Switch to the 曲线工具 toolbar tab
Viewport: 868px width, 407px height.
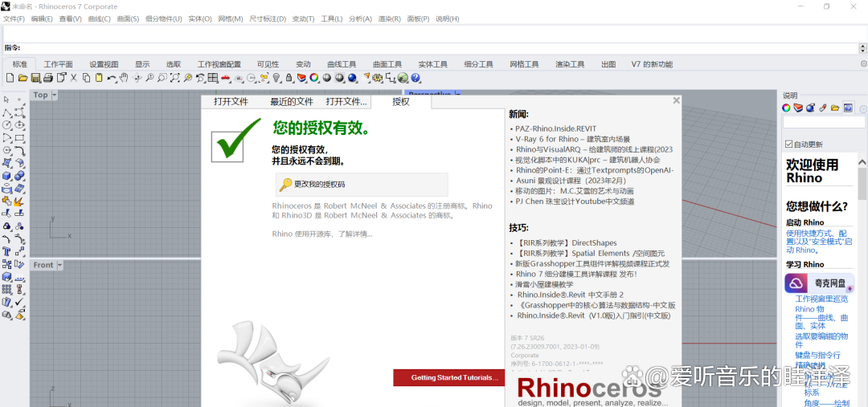(342, 64)
